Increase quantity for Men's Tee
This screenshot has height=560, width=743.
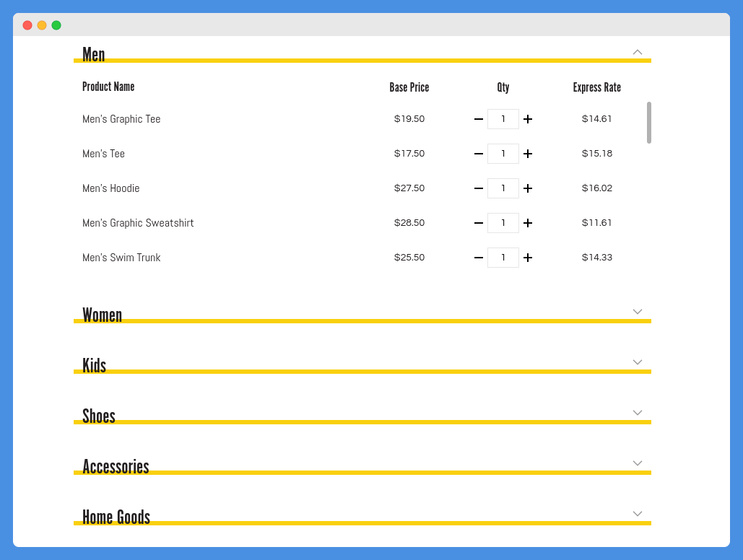click(528, 154)
